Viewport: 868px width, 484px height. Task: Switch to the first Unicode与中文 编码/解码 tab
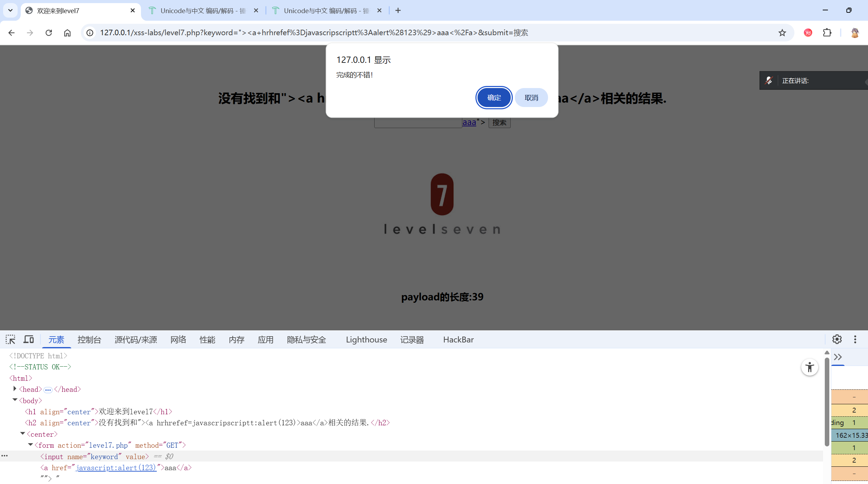(202, 11)
